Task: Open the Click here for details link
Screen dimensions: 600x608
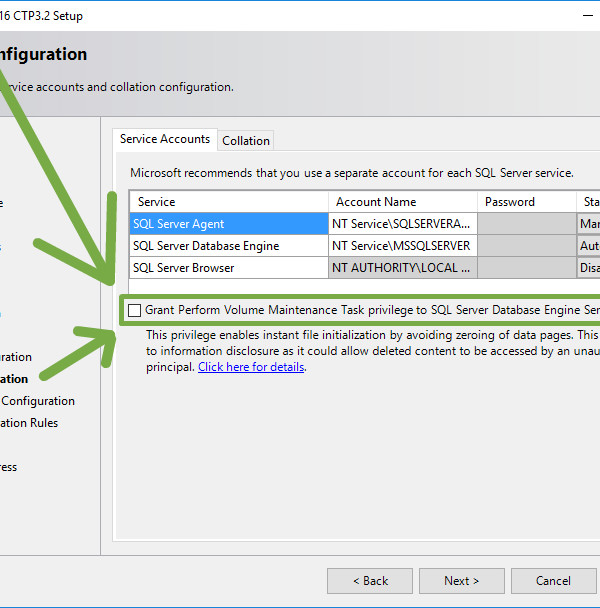Action: click(x=251, y=367)
